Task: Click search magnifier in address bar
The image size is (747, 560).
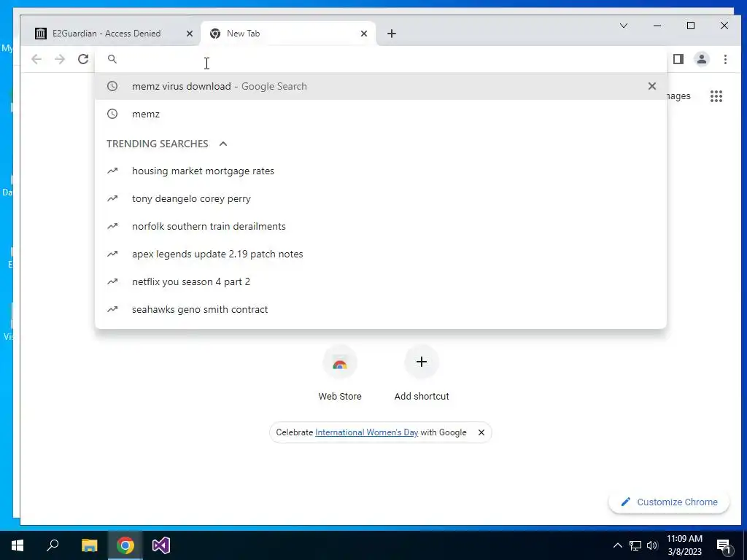Action: coord(112,59)
